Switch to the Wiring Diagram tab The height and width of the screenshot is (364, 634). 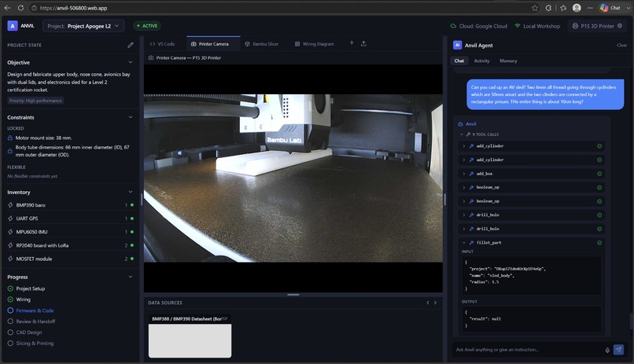[314, 43]
